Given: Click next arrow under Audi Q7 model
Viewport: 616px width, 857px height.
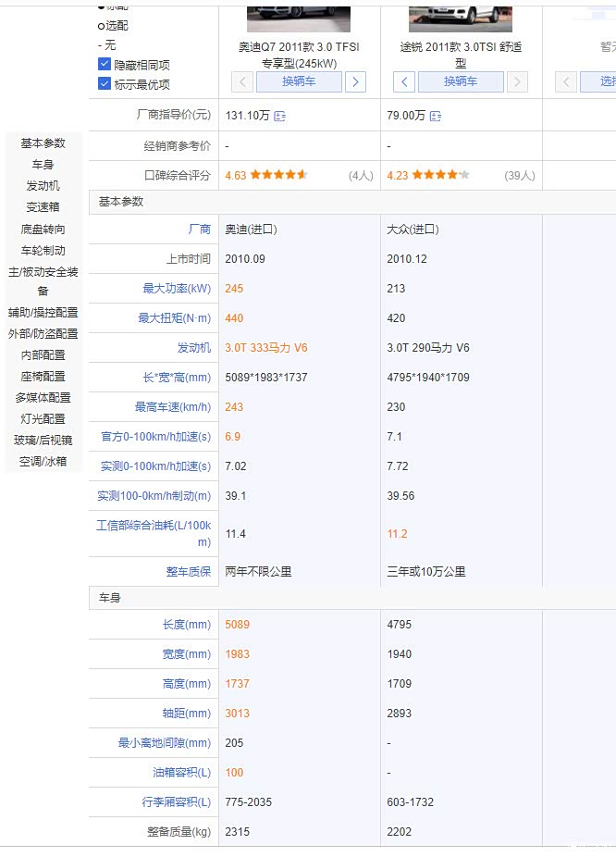Looking at the screenshot, I should tap(355, 82).
